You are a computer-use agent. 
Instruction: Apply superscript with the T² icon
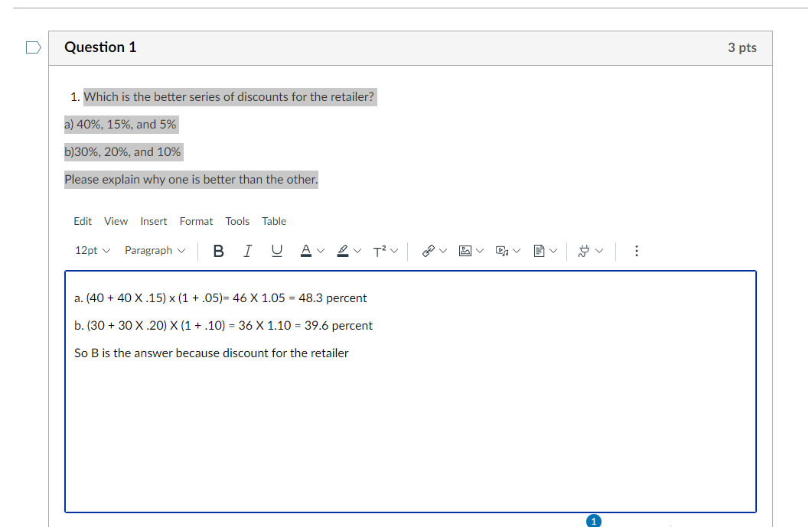[x=380, y=251]
